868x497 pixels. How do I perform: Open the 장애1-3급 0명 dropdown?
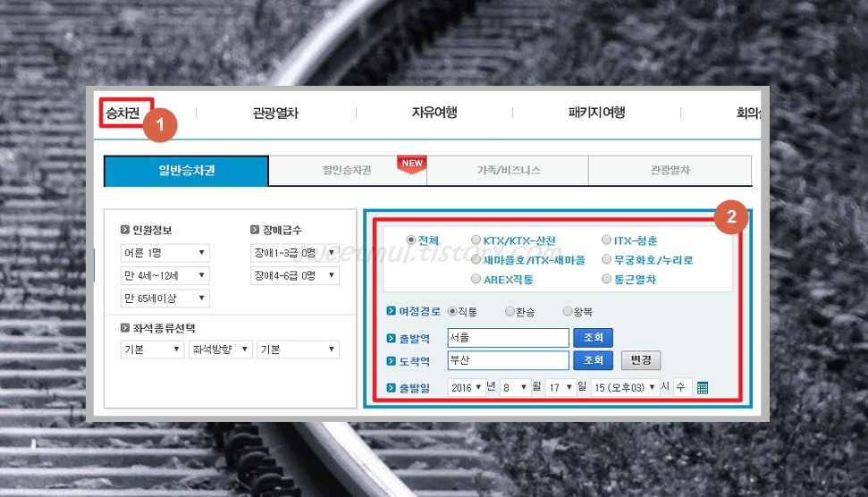[294, 253]
